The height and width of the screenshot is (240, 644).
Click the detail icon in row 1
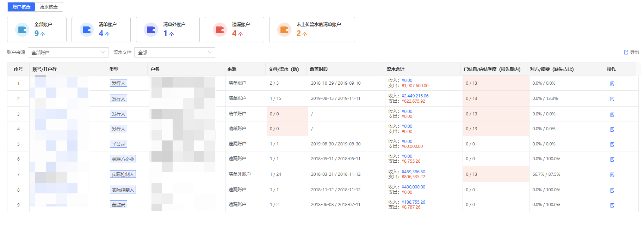coord(612,84)
